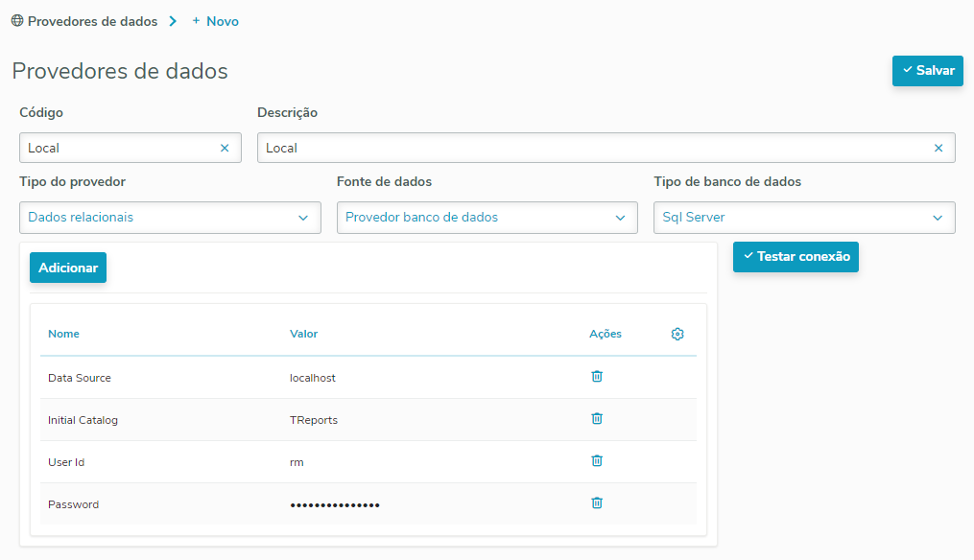Open Tipo do provedor dropdown
974x560 pixels.
tap(170, 218)
